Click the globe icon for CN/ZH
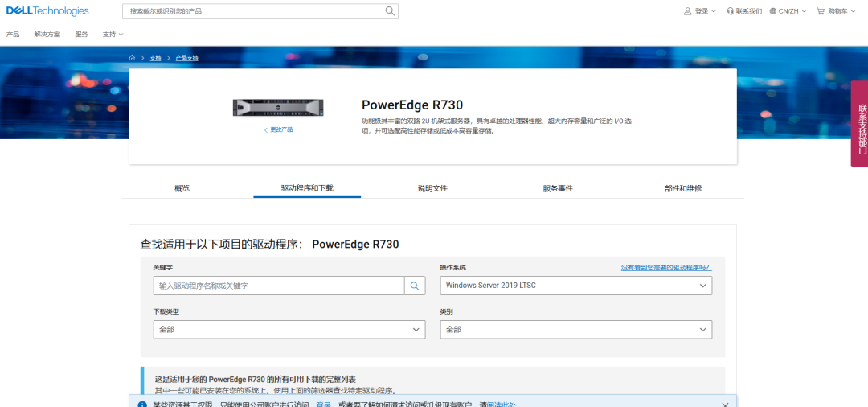Viewport: 868px width, 407px height. 773,11
